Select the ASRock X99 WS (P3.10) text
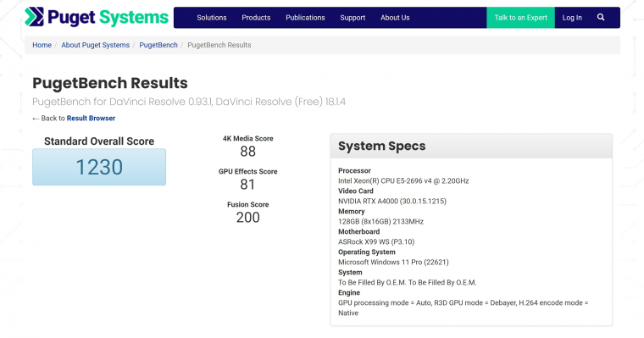644x338 pixels. 376,242
